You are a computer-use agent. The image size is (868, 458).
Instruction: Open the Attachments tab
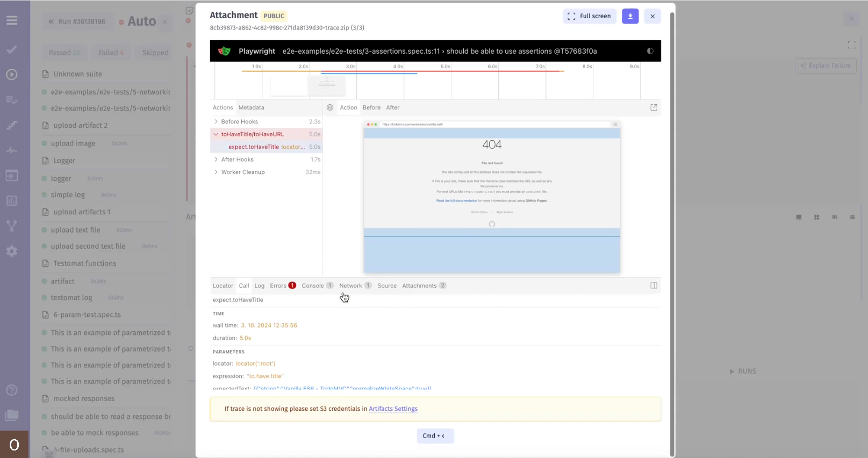click(424, 286)
